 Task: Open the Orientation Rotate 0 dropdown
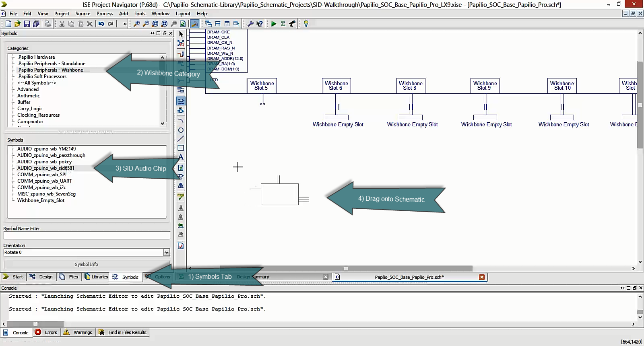(x=167, y=252)
